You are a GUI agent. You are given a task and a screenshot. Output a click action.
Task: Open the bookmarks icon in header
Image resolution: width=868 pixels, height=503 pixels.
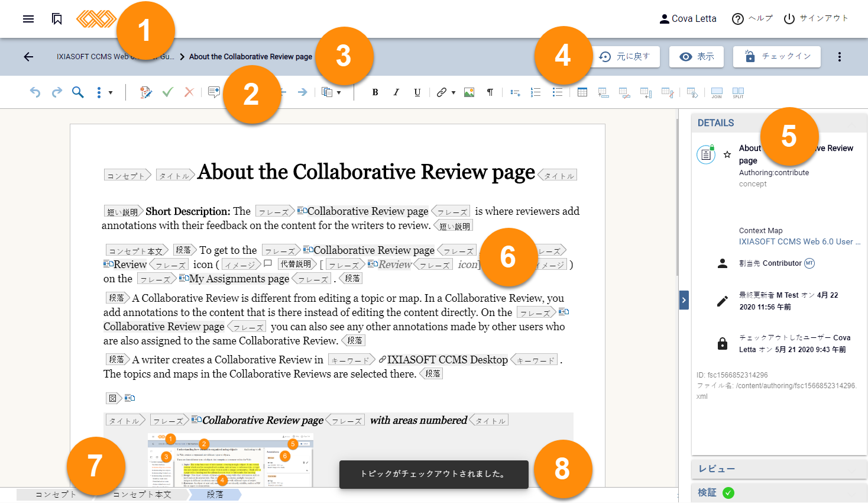click(x=57, y=19)
